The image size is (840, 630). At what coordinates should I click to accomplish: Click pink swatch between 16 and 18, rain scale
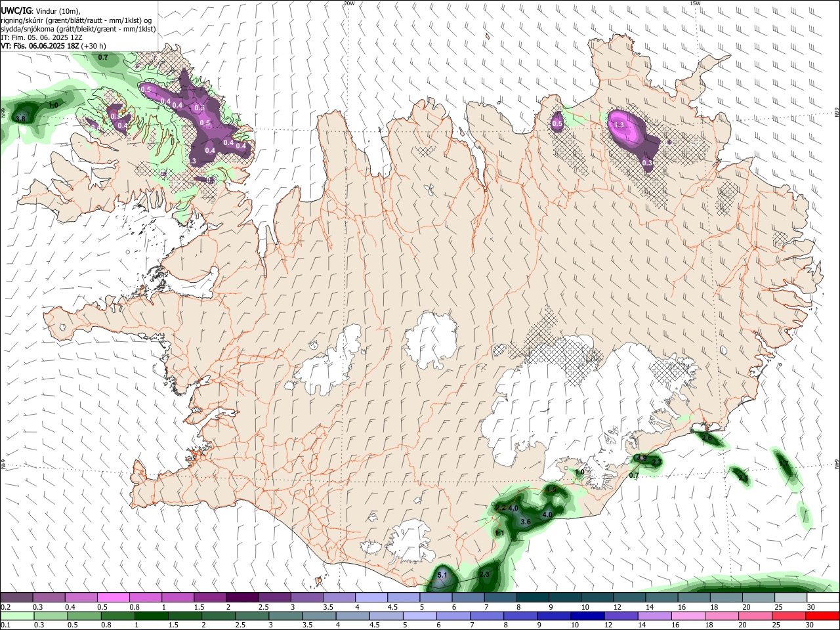[688, 616]
